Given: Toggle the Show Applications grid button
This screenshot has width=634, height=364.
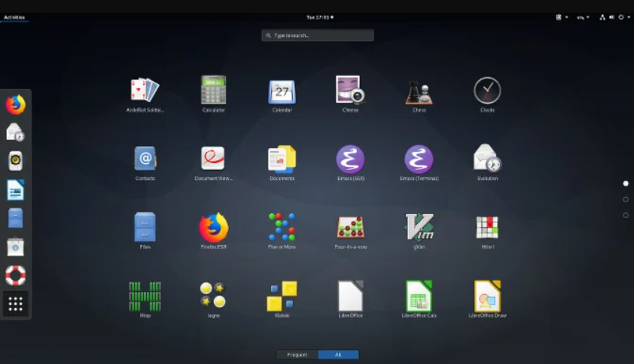Looking at the screenshot, I should click(15, 304).
